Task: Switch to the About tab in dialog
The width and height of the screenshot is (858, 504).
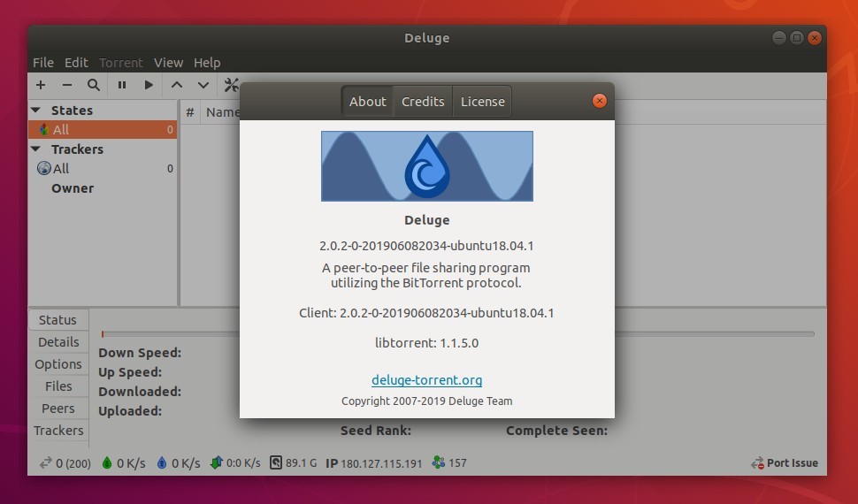Action: (x=368, y=101)
